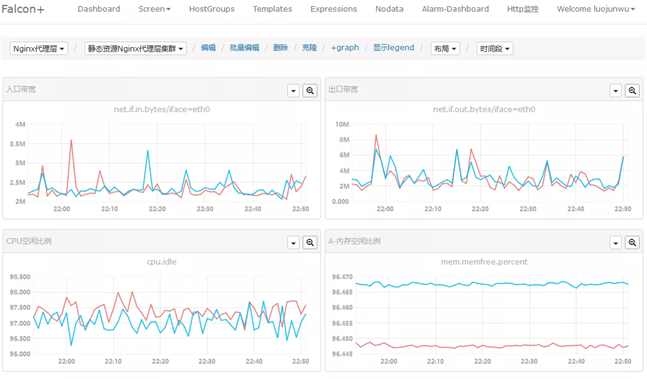Open the Nodata page
647x379 pixels.
(390, 9)
